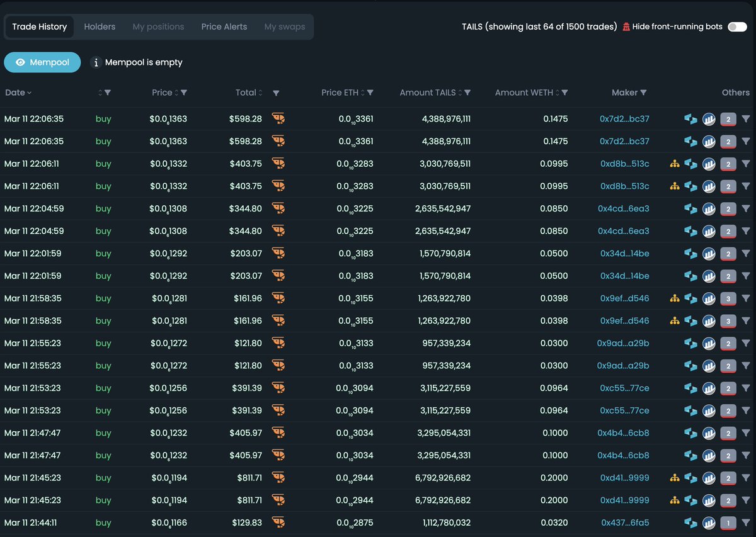Screen dimensions: 756x537
Task: Click the DEX icon in the lower $121.80 row
Action: (278, 366)
